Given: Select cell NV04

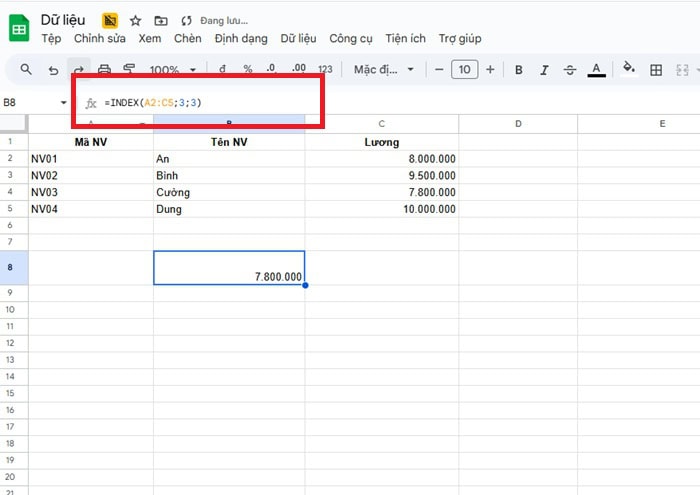Looking at the screenshot, I should coord(91,209).
